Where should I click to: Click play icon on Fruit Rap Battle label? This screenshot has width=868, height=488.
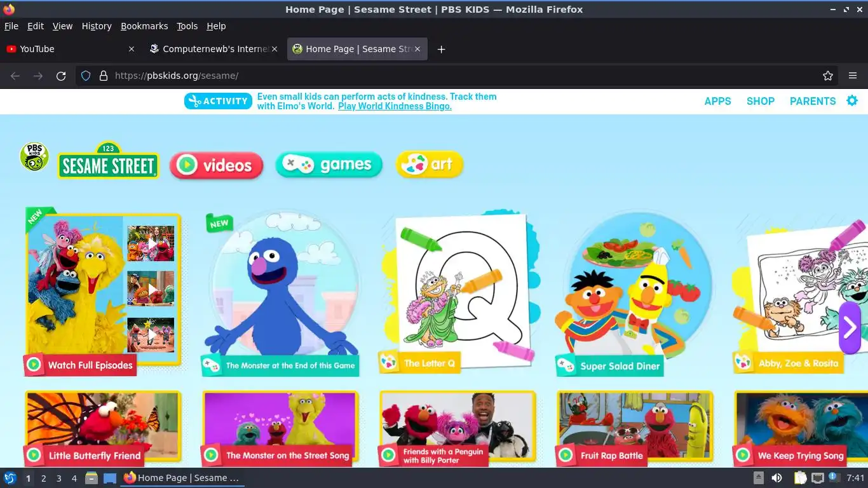click(x=566, y=455)
